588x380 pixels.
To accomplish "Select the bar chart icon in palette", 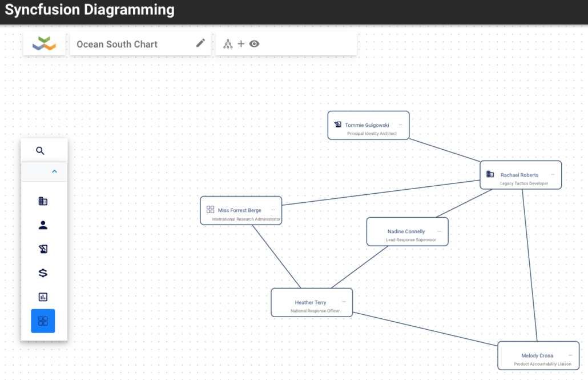I will (x=43, y=297).
